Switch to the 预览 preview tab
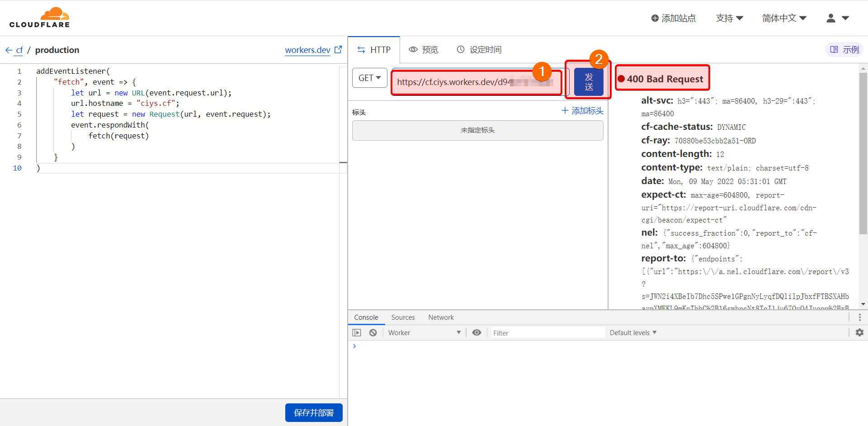Image resolution: width=868 pixels, height=426 pixels. pos(423,50)
